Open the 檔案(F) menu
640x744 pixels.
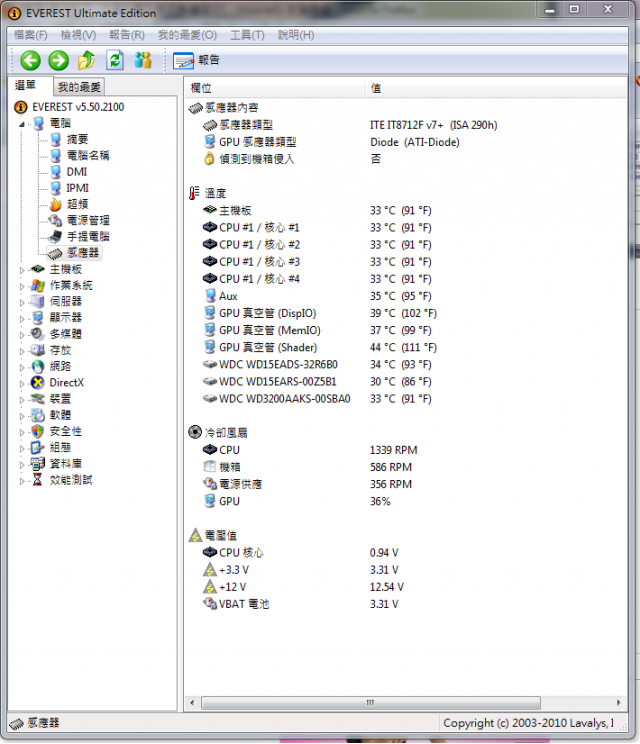pyautogui.click(x=30, y=35)
